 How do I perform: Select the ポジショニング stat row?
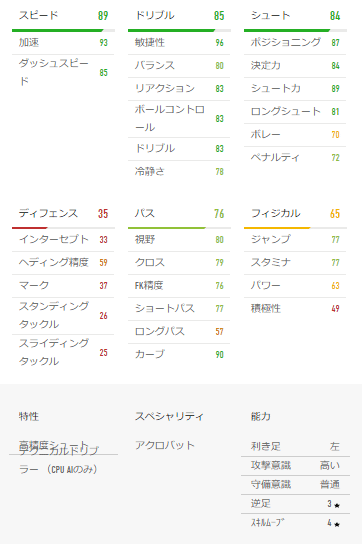click(295, 43)
